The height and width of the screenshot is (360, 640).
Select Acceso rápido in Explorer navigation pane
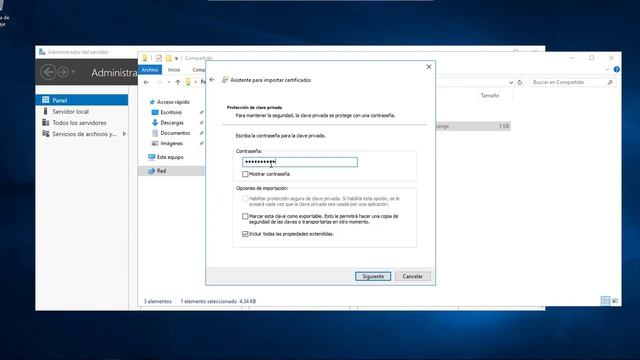coord(173,102)
